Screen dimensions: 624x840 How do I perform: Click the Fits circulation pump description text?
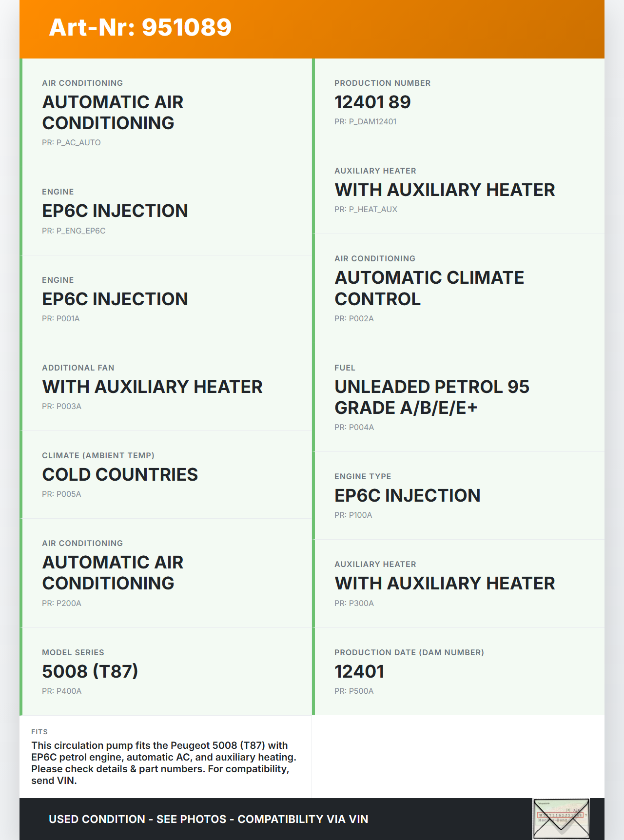(164, 762)
